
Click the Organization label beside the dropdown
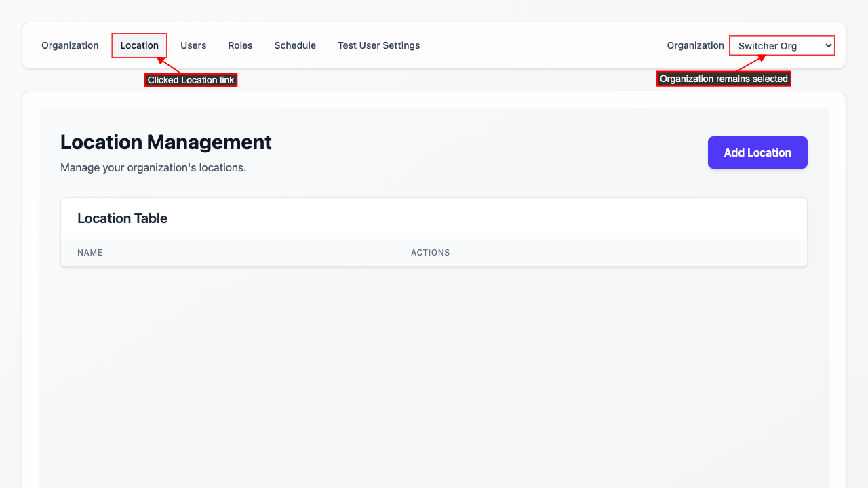click(695, 45)
